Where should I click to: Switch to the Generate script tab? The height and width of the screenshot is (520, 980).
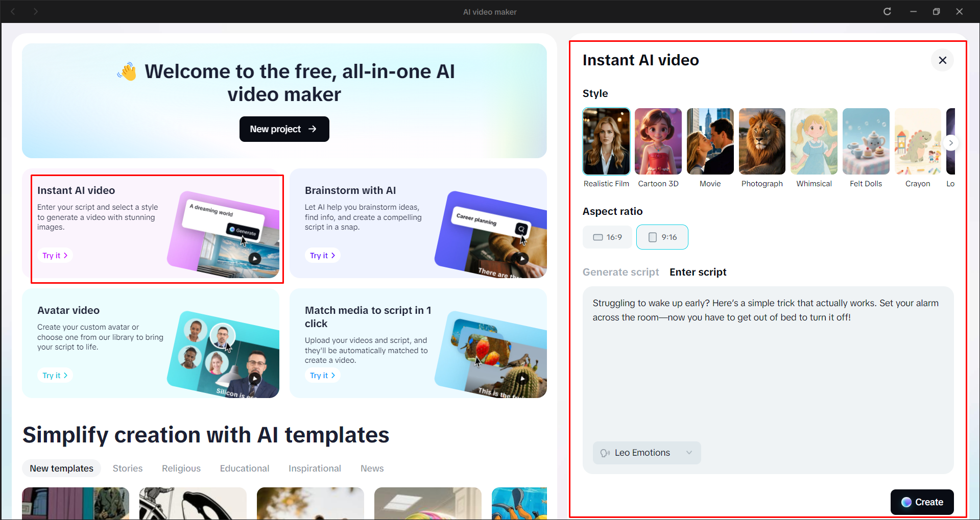pyautogui.click(x=620, y=272)
